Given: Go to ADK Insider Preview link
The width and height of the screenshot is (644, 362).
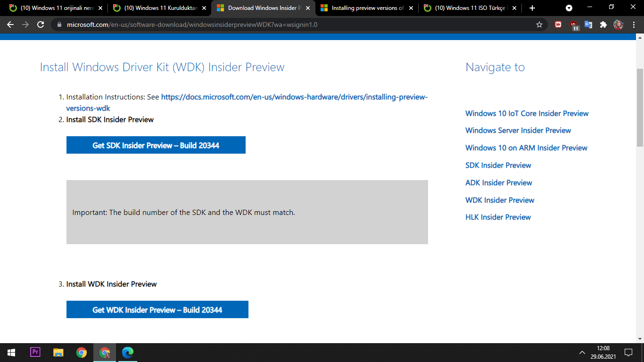Looking at the screenshot, I should point(499,183).
